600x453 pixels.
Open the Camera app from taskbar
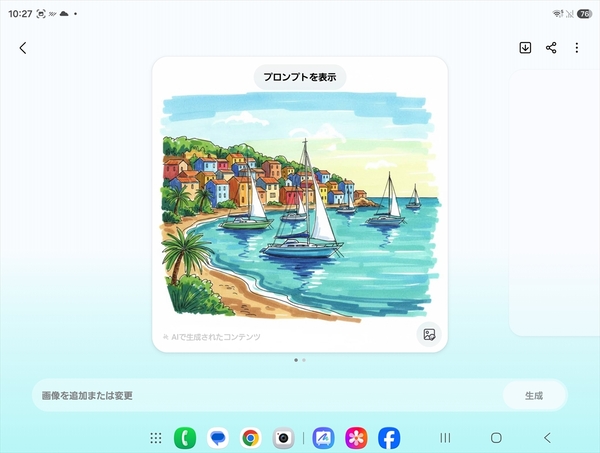284,438
